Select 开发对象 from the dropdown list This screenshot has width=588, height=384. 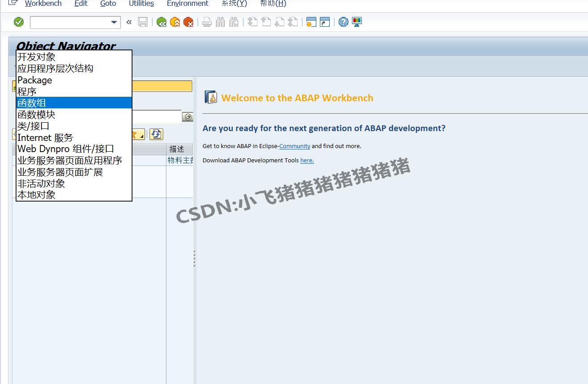click(x=74, y=57)
